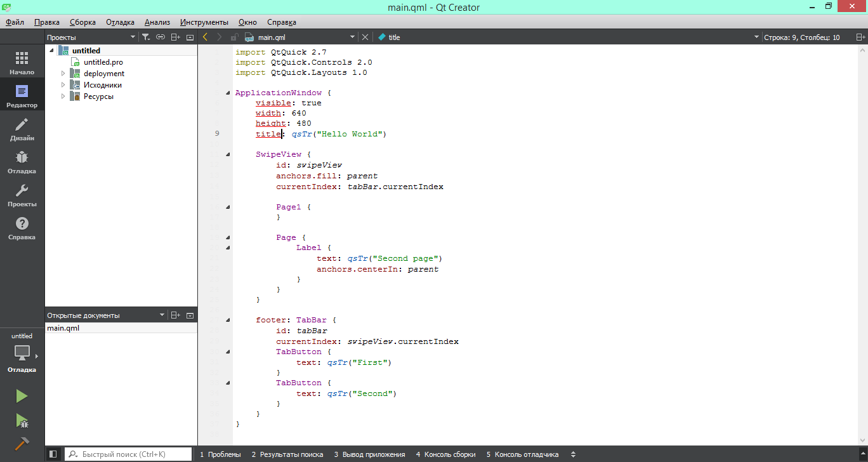Viewport: 868px width, 462px height.
Task: Click filter tree icon in Проекты panel
Action: (146, 37)
